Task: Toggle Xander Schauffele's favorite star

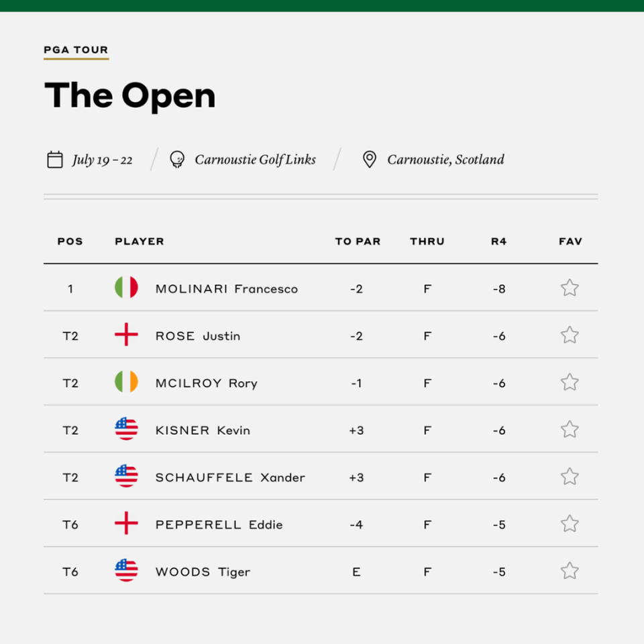Action: tap(570, 477)
